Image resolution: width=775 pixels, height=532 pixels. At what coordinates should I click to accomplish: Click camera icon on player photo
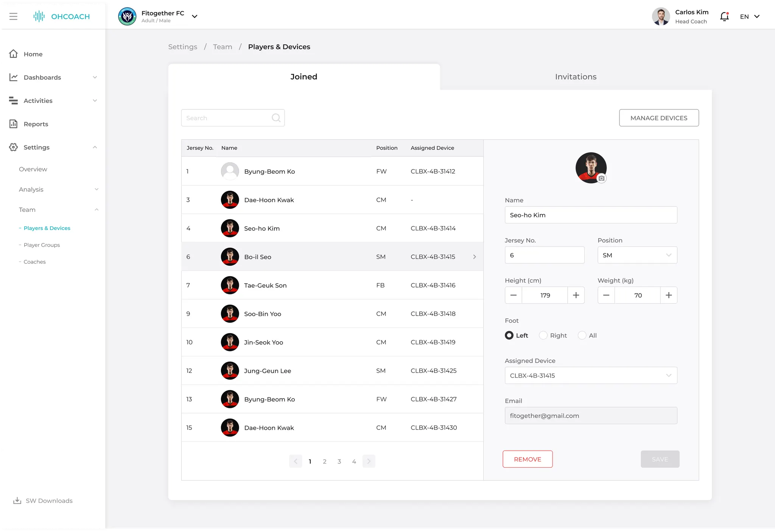601,178
